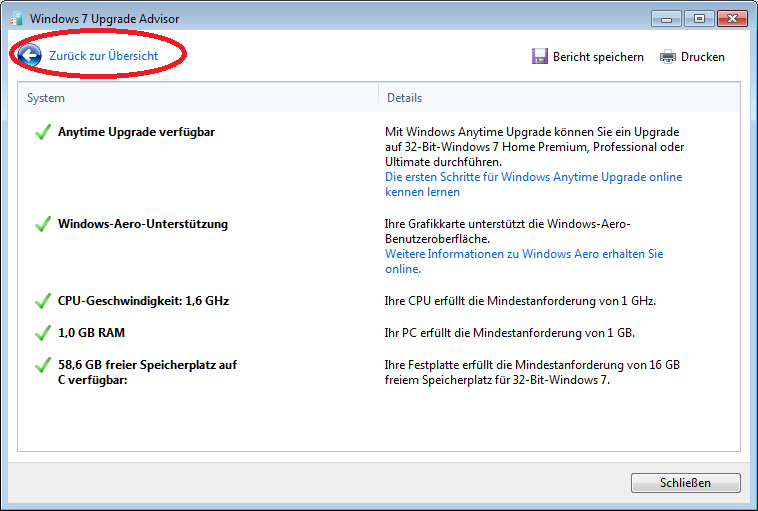Screen dimensions: 758x511
Task: Open the Zurück zur Übersicht link
Action: 103,56
